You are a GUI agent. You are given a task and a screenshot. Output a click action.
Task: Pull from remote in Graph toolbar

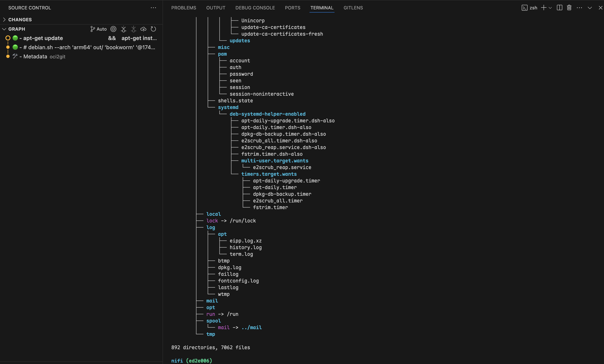tap(133, 29)
